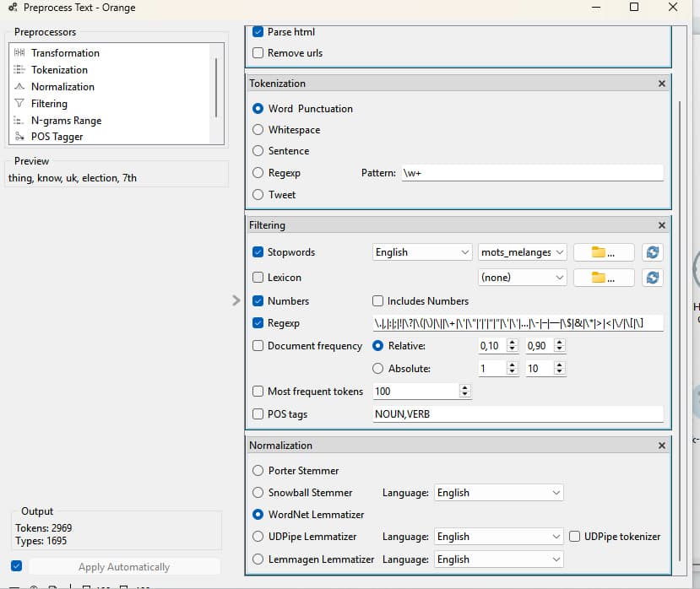
Task: Select Relative document frequency
Action: [377, 346]
